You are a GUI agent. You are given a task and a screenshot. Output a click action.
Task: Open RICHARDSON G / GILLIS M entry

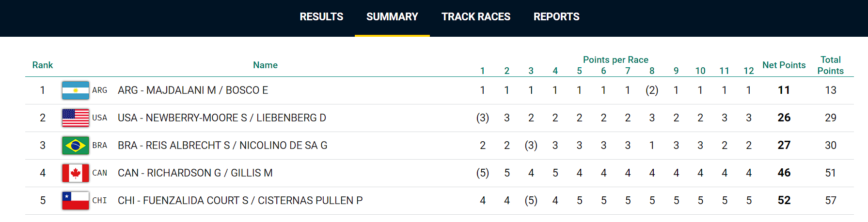[195, 173]
